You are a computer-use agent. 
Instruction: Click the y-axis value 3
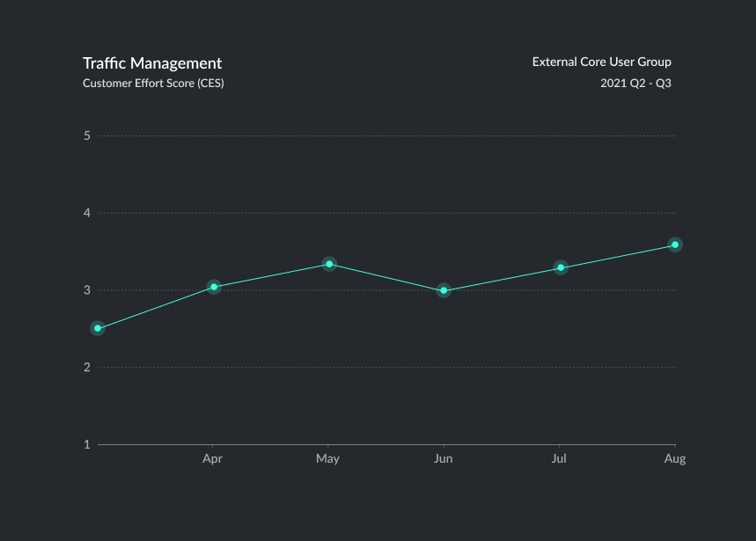[x=87, y=290]
